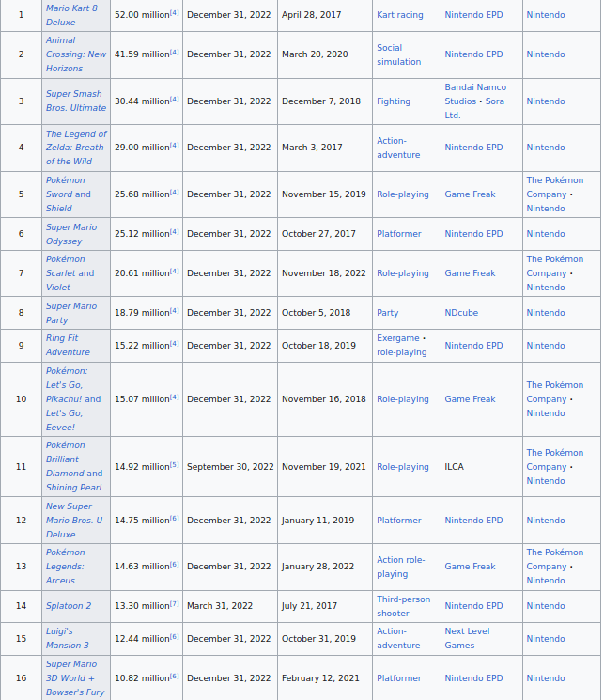Screen dimensions: 604x700
Task: Open the Mario Kart 8 Deluxe link
Action: (x=71, y=15)
